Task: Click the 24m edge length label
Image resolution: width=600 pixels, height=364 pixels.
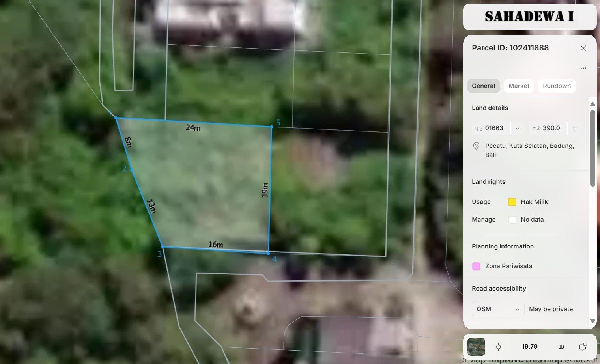Action: click(193, 128)
